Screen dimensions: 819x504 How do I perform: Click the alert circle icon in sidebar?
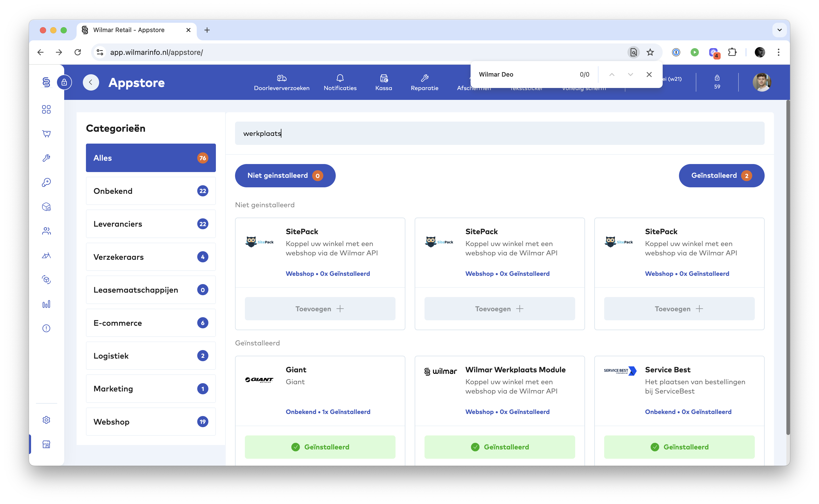point(46,328)
